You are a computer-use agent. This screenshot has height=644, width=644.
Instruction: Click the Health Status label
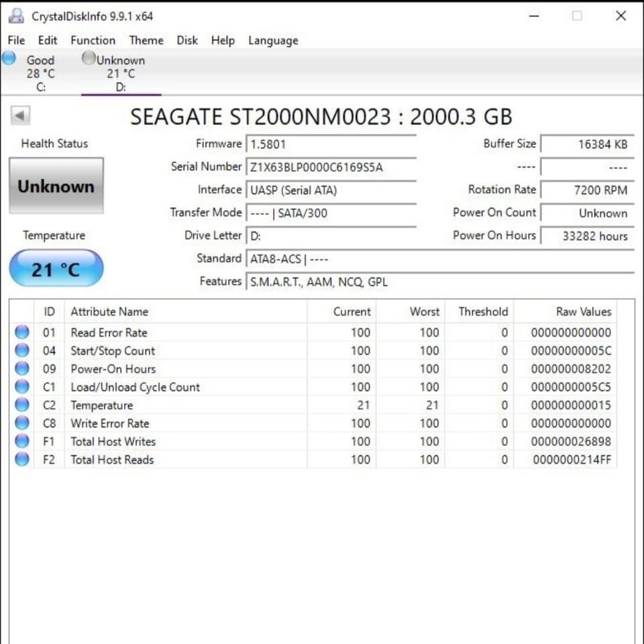coord(54,144)
